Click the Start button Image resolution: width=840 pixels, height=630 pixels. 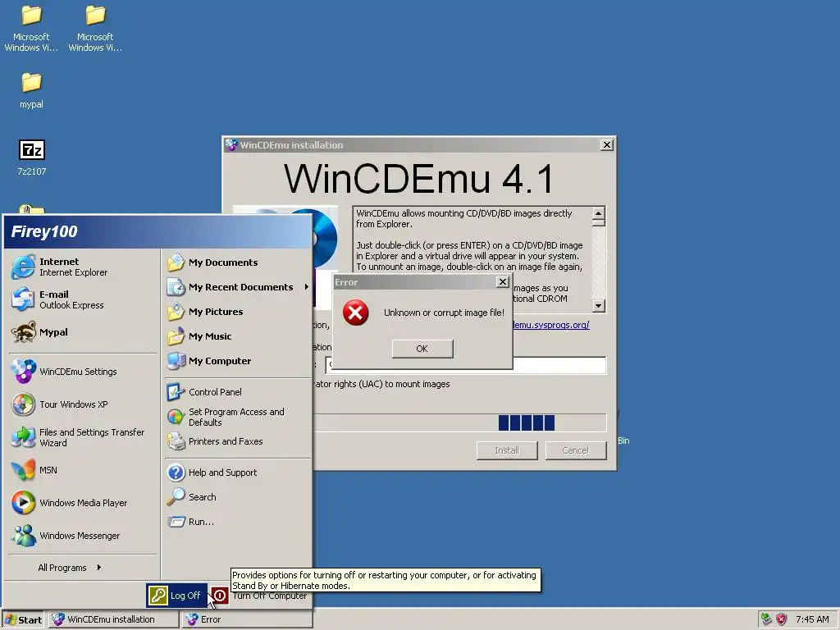(x=23, y=619)
